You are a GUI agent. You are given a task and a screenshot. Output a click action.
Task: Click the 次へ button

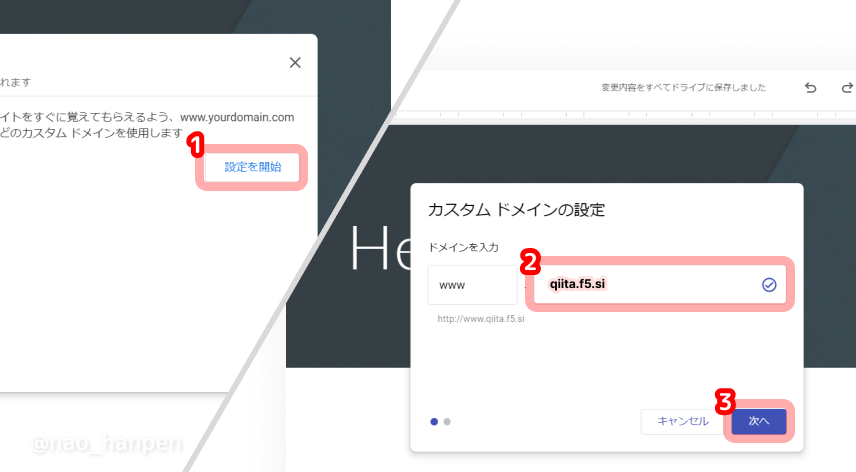(x=759, y=421)
